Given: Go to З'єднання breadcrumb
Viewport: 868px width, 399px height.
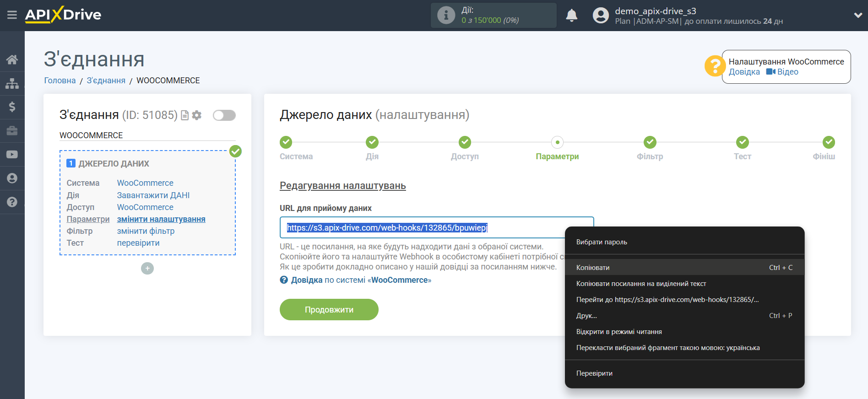Looking at the screenshot, I should click(106, 81).
